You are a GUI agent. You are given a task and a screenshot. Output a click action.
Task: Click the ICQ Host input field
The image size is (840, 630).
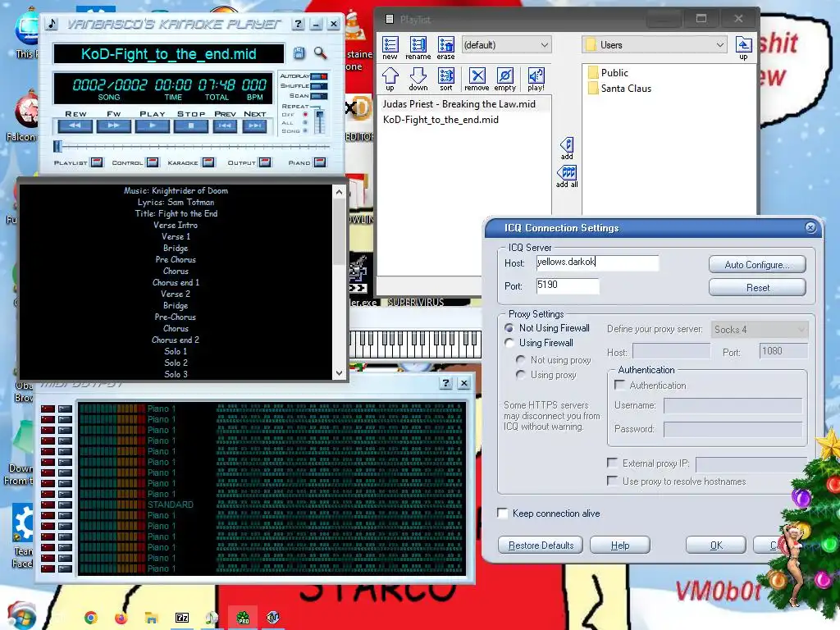pos(597,262)
